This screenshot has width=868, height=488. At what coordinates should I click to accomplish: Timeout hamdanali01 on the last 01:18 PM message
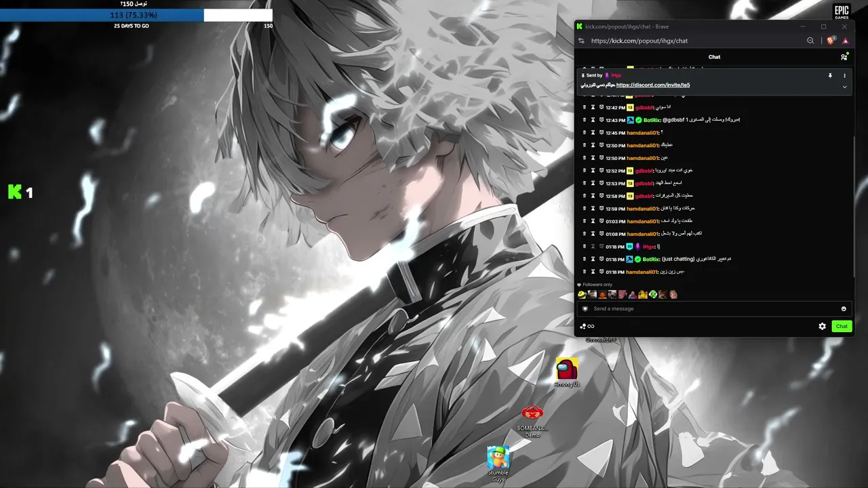(x=593, y=272)
